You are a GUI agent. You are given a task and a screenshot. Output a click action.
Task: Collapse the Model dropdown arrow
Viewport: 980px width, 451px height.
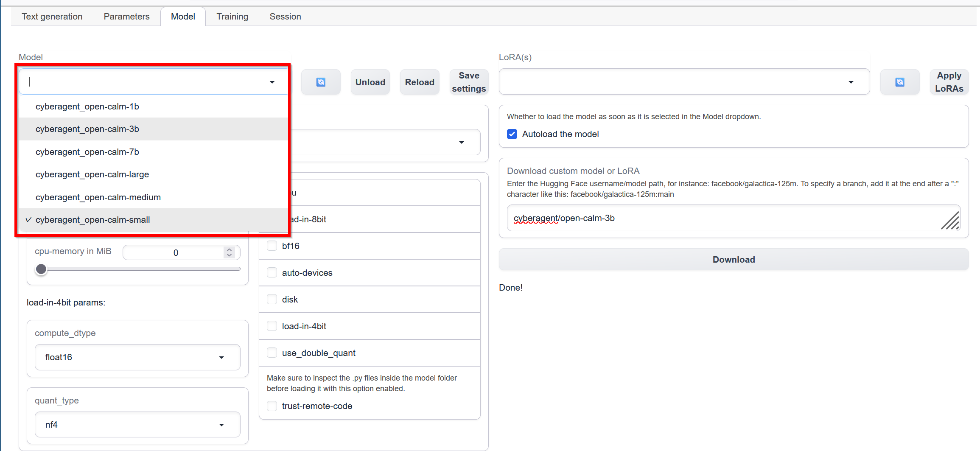tap(272, 82)
